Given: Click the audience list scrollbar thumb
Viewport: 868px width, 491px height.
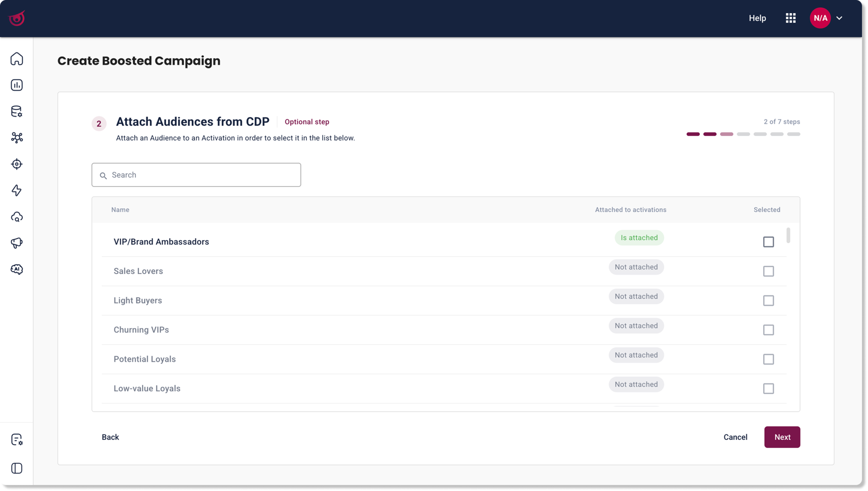Looking at the screenshot, I should pos(788,235).
